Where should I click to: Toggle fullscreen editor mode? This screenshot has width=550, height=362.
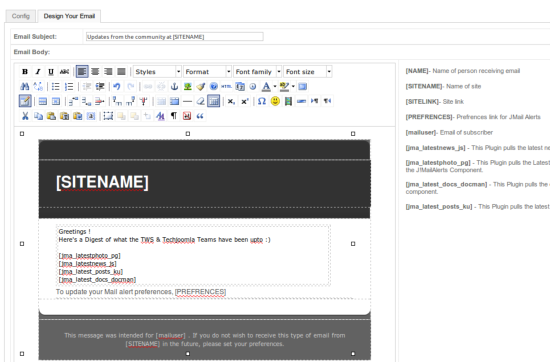[302, 86]
